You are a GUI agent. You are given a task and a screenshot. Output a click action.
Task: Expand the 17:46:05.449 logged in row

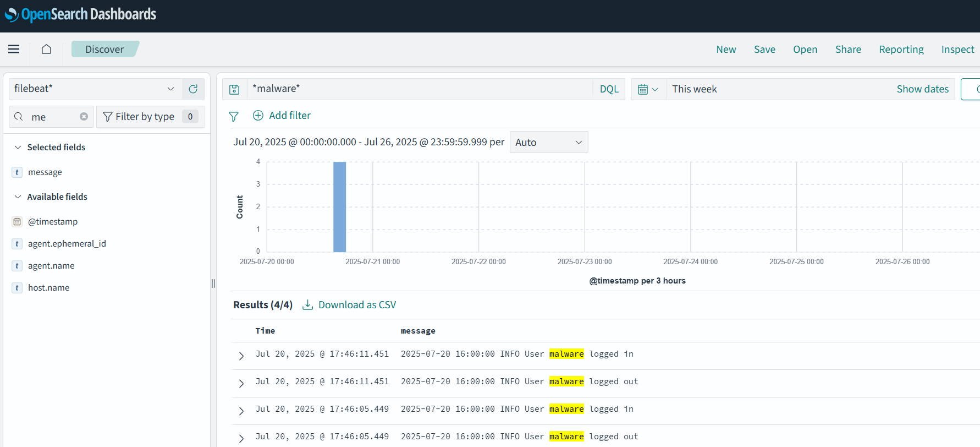[241, 411]
